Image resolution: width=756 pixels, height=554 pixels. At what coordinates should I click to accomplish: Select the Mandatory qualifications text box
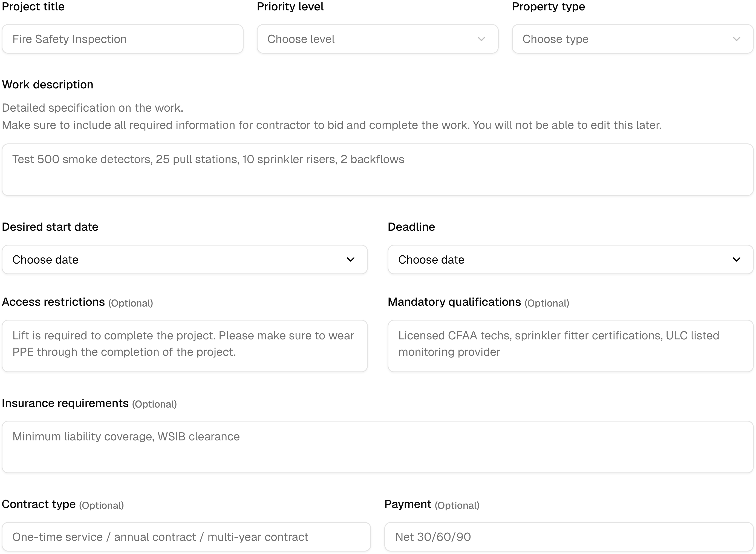pos(570,346)
